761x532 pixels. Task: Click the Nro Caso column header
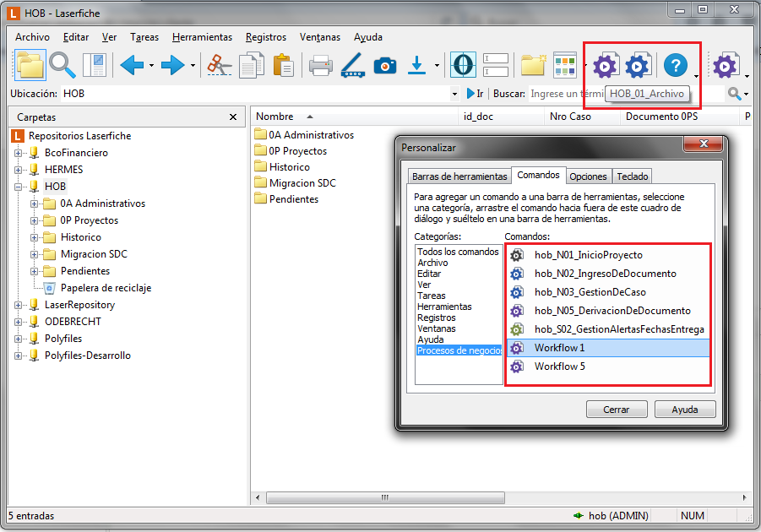[x=582, y=117]
